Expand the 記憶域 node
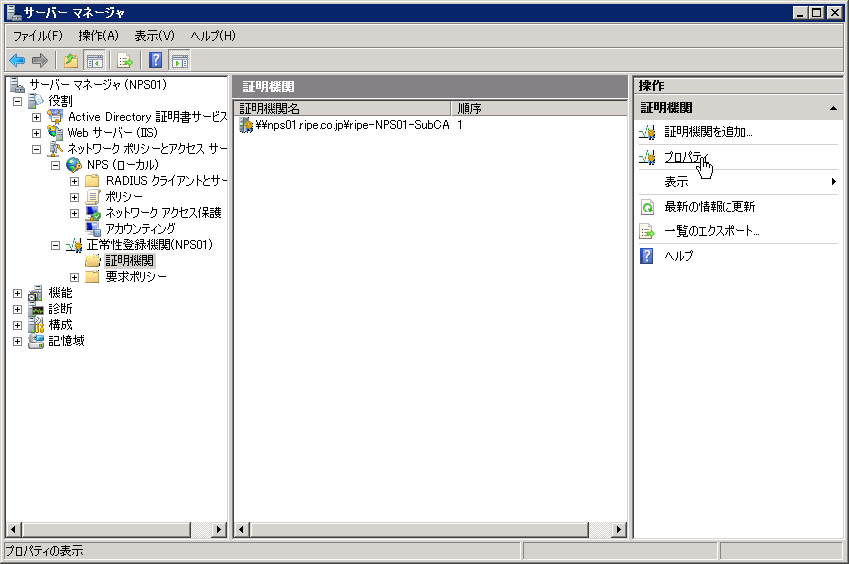This screenshot has height=564, width=849. pyautogui.click(x=17, y=342)
